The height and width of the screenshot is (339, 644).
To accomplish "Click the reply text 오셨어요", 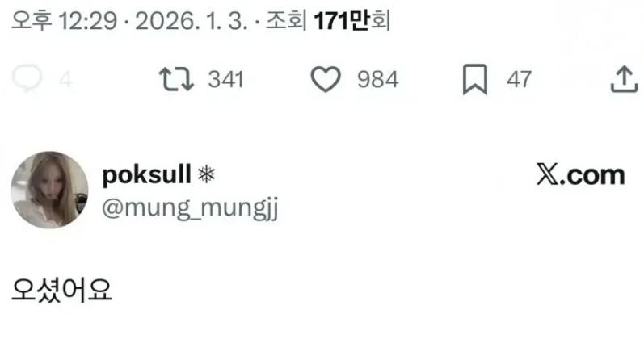I will [x=62, y=288].
